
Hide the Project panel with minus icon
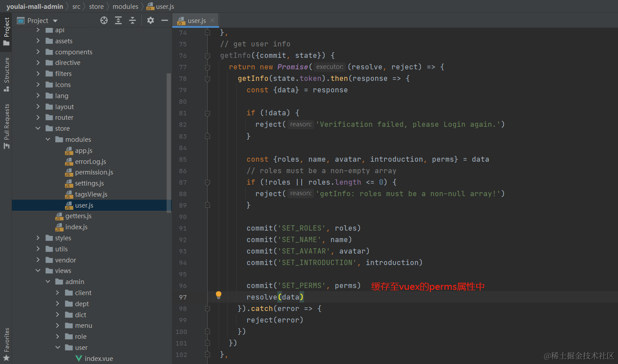pos(164,20)
